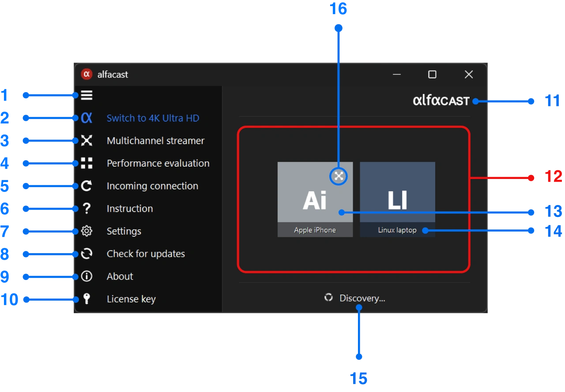Disconnect Apple iPhone with the X toggle
This screenshot has height=392, width=565.
pyautogui.click(x=338, y=176)
